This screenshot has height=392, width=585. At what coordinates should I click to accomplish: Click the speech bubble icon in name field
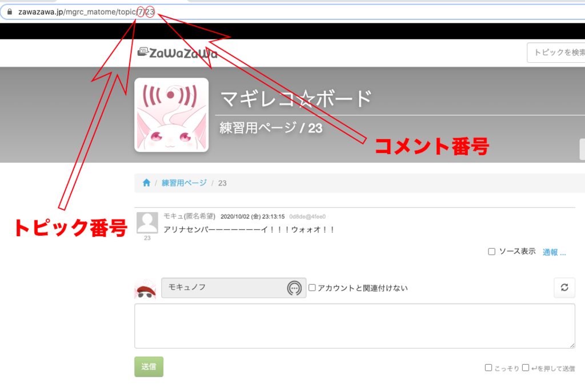pyautogui.click(x=294, y=288)
